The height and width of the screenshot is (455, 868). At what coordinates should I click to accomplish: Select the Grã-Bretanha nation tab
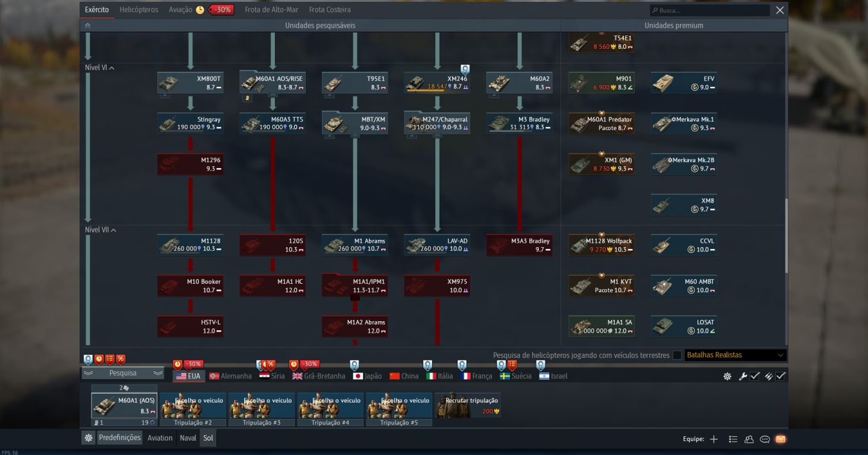(x=319, y=376)
